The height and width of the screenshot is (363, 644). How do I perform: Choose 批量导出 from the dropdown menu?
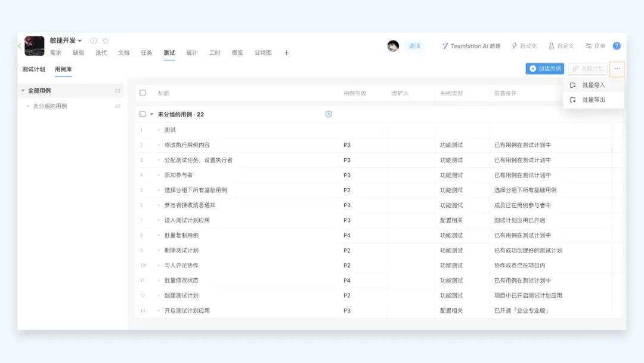click(x=593, y=100)
